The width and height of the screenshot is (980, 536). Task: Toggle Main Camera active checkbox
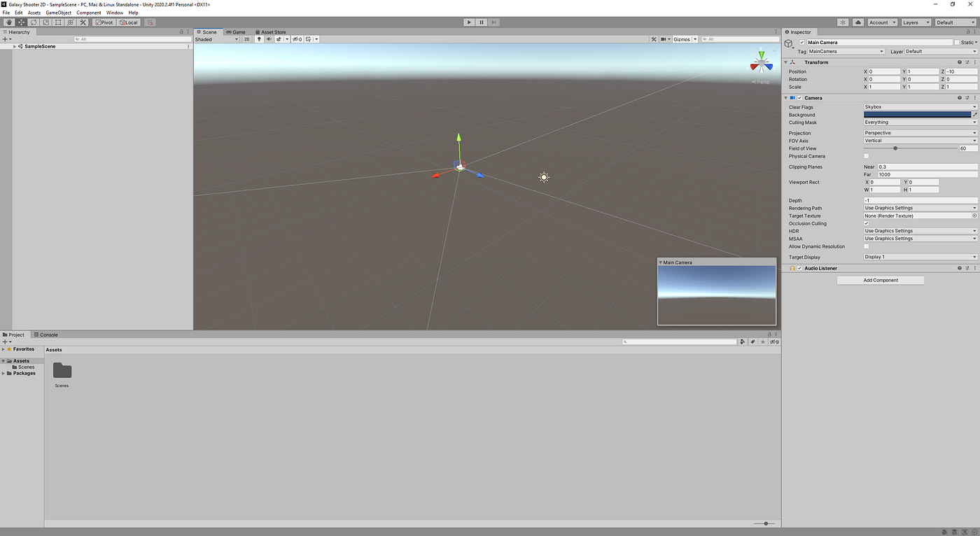click(x=801, y=43)
